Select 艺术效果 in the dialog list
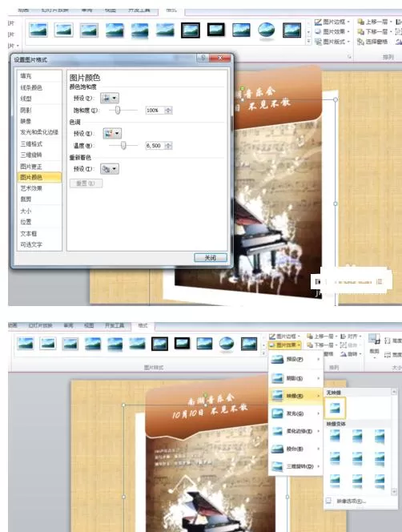This screenshot has width=402, height=532. [x=39, y=188]
